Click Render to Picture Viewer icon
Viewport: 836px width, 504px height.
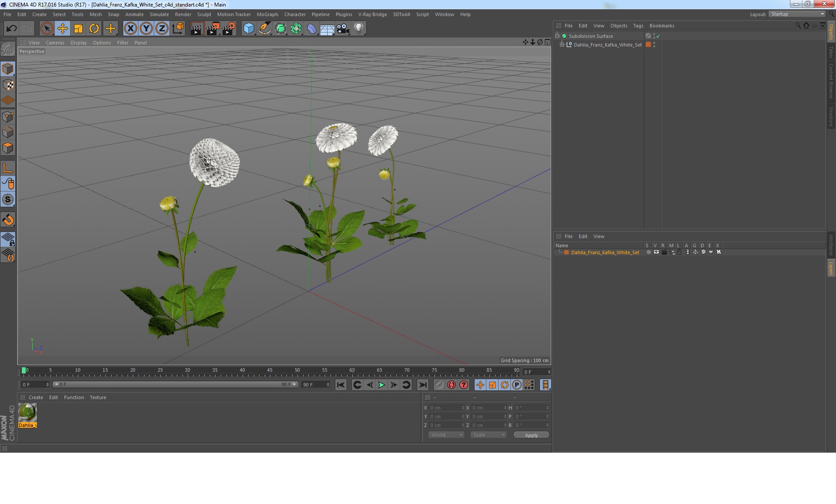[x=213, y=29]
